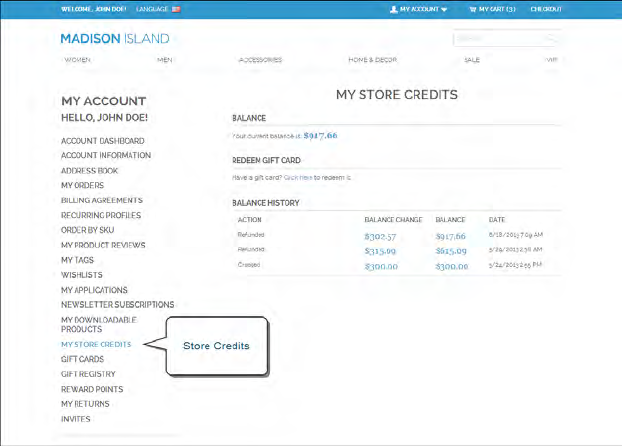
Task: Open Invites
Action: pyautogui.click(x=76, y=419)
